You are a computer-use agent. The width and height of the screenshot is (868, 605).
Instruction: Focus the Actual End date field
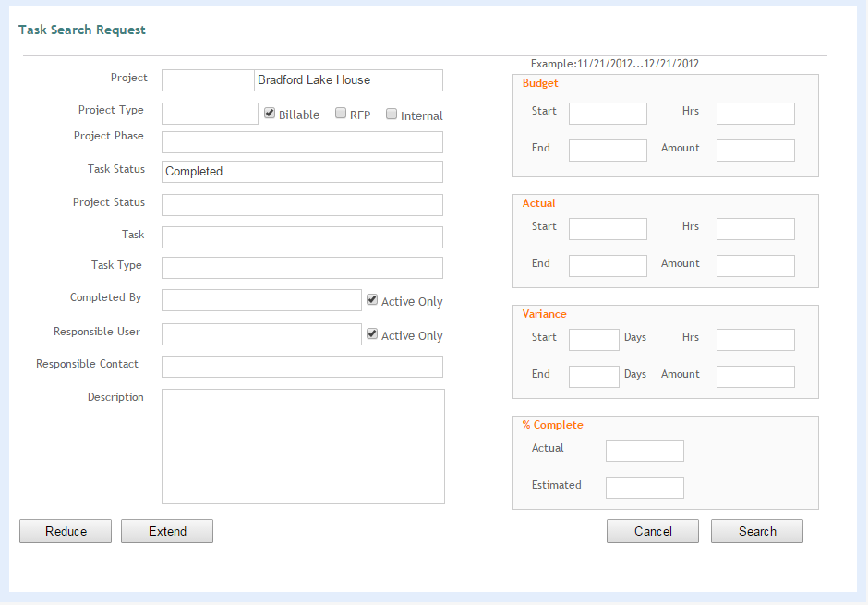click(608, 266)
